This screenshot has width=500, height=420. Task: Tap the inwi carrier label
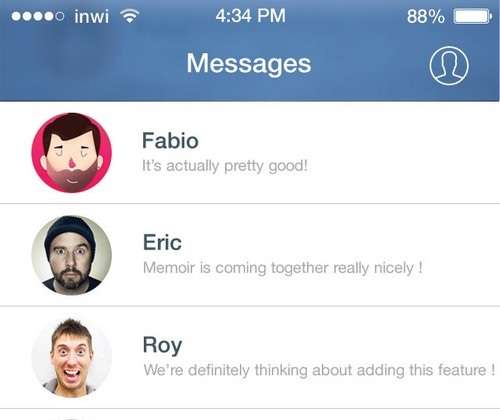92,16
